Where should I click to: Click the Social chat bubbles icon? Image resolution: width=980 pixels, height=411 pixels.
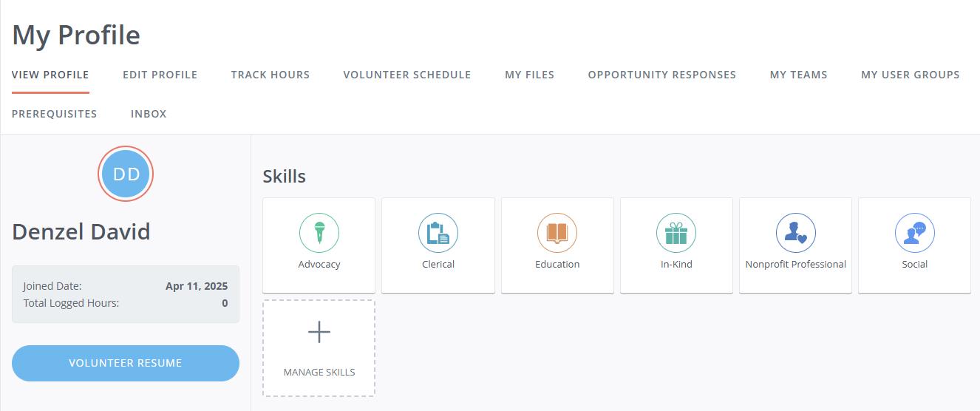pos(915,233)
